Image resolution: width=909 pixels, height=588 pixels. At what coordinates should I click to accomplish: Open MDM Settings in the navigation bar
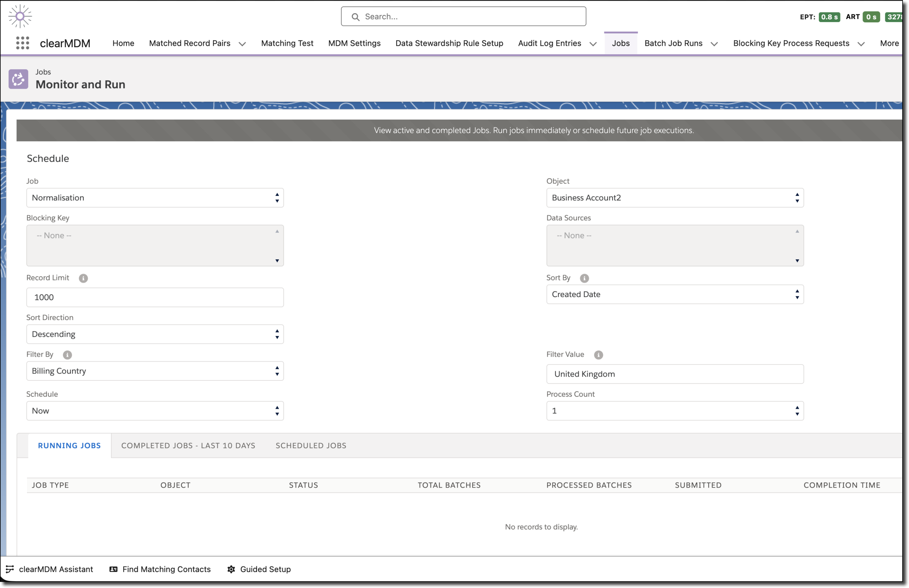[x=354, y=43]
